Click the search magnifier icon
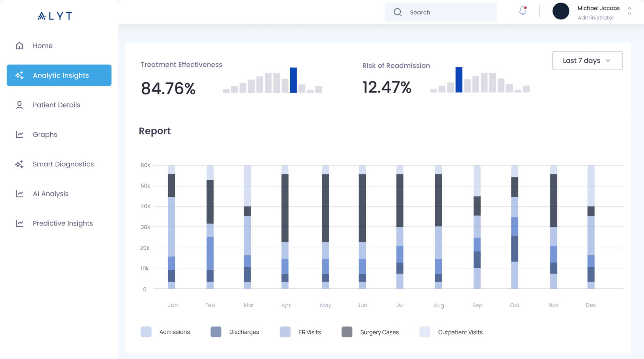The height and width of the screenshot is (359, 644). point(397,12)
